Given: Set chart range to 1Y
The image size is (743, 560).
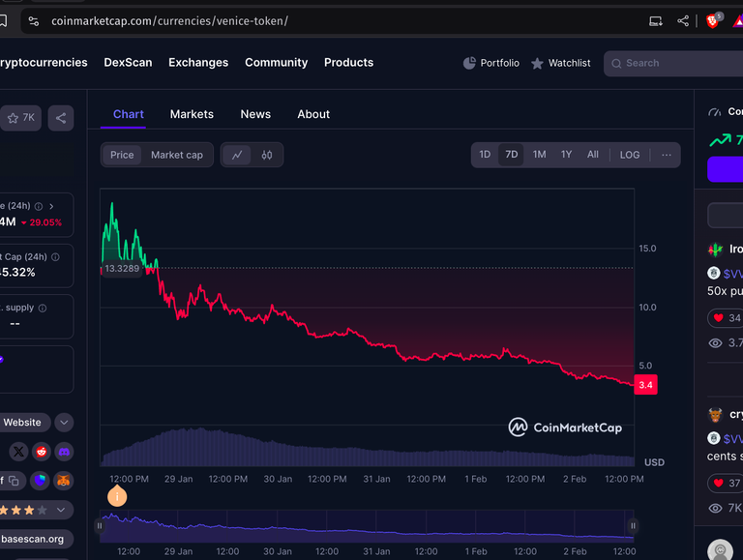Looking at the screenshot, I should point(566,155).
